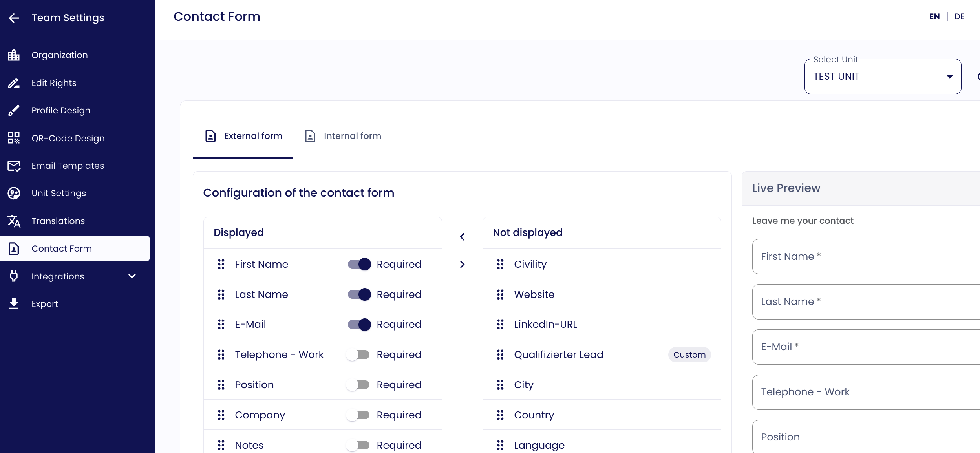Expand the Integrations submenu chevron
The height and width of the screenshot is (453, 980).
pyautogui.click(x=132, y=276)
